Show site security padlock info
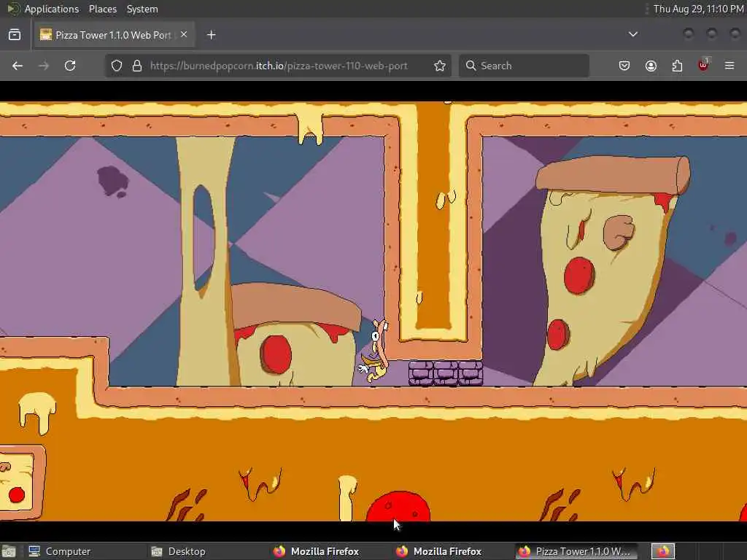Viewport: 747px width, 560px height. [137, 66]
